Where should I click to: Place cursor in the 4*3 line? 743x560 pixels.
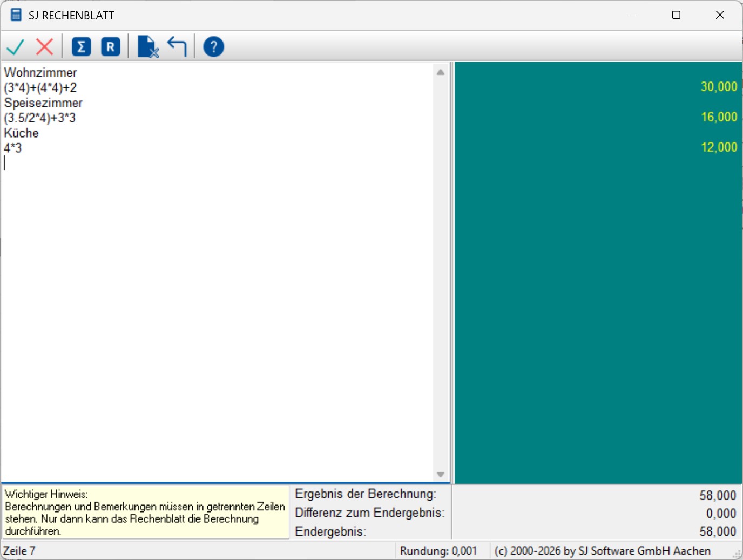pos(13,148)
